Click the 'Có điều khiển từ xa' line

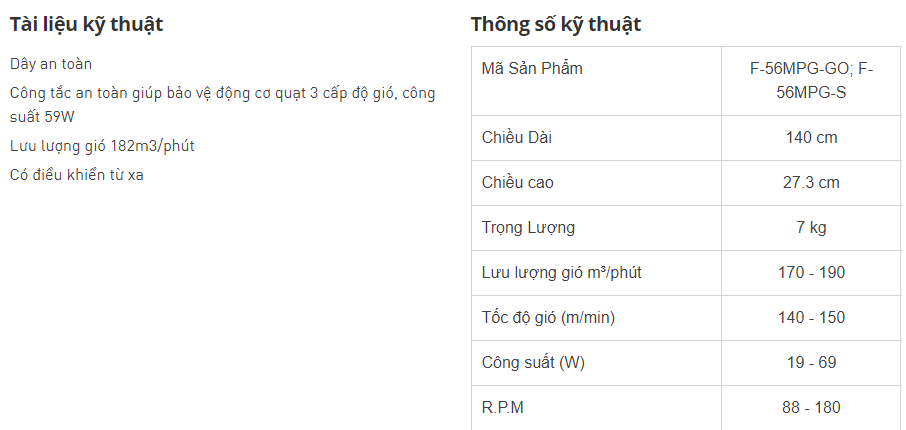click(x=76, y=175)
